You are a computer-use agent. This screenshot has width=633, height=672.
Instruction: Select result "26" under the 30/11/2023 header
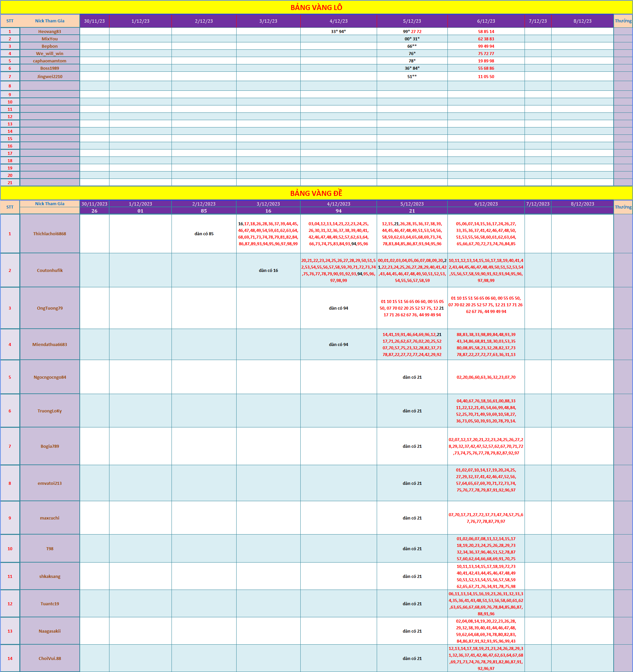94,211
